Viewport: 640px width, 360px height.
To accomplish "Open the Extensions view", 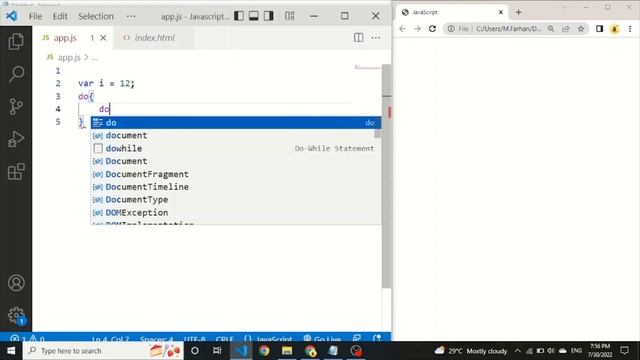I will pos(16,172).
